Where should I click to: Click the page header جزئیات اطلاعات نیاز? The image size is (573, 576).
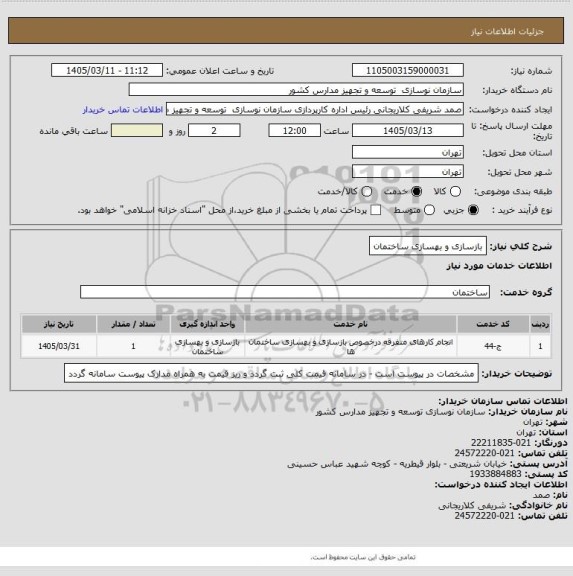[x=507, y=32]
